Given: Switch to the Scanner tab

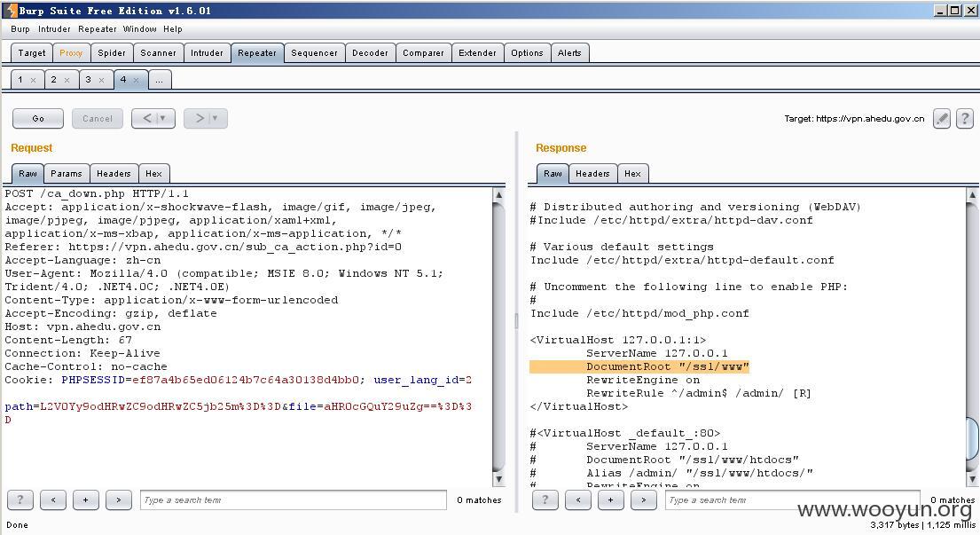Looking at the screenshot, I should pyautogui.click(x=158, y=53).
